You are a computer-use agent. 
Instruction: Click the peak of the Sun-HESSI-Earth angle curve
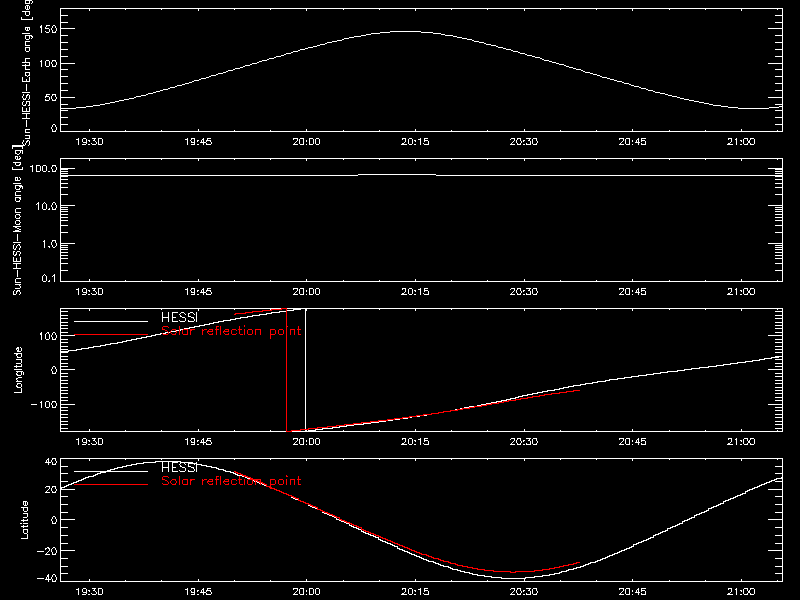(407, 32)
